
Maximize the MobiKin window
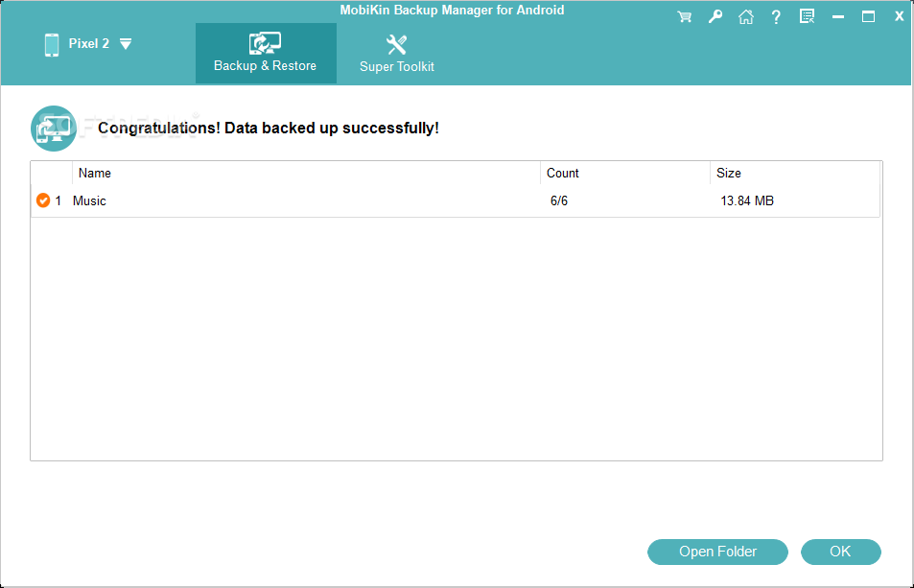click(x=869, y=16)
